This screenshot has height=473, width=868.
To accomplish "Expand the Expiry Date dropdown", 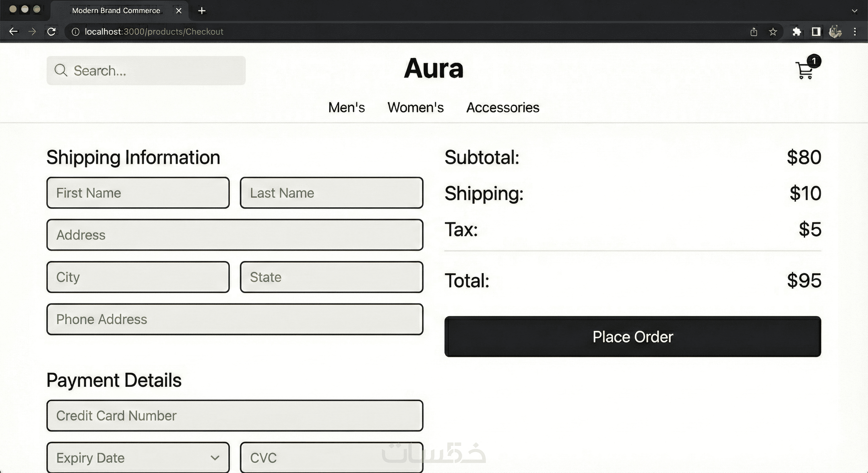I will (138, 458).
